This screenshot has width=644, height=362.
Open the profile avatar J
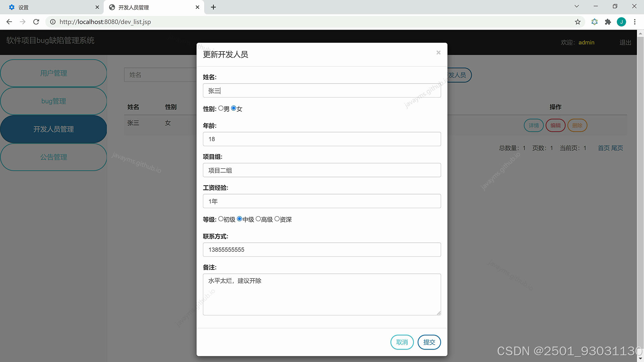(621, 22)
